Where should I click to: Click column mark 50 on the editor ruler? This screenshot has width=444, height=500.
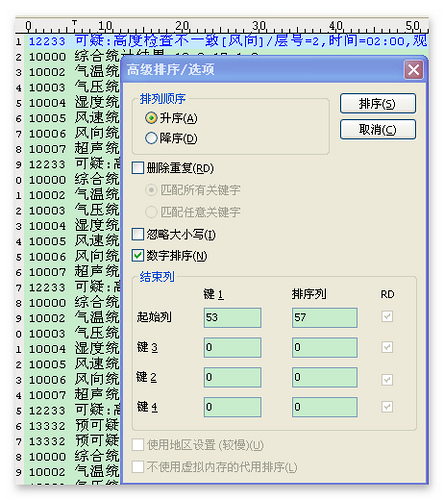point(413,26)
